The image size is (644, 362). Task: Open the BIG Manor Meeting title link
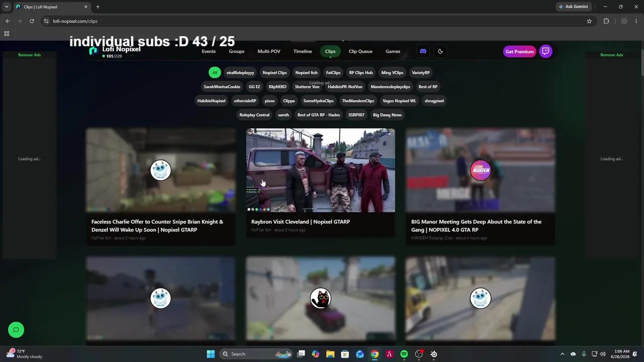(x=476, y=226)
